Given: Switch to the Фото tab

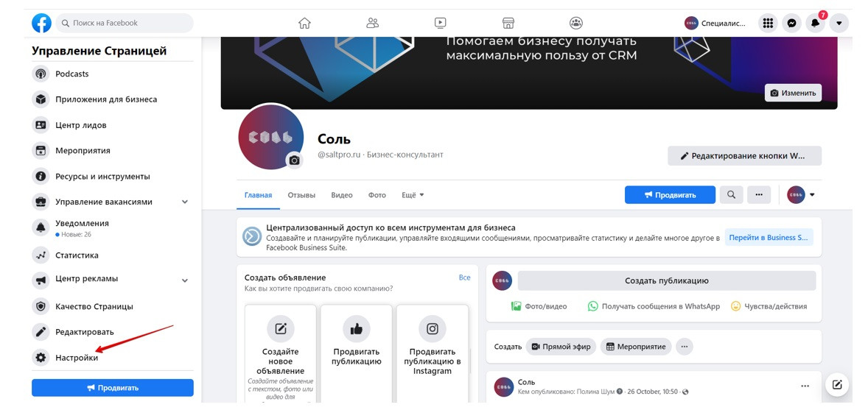Looking at the screenshot, I should pos(377,195).
